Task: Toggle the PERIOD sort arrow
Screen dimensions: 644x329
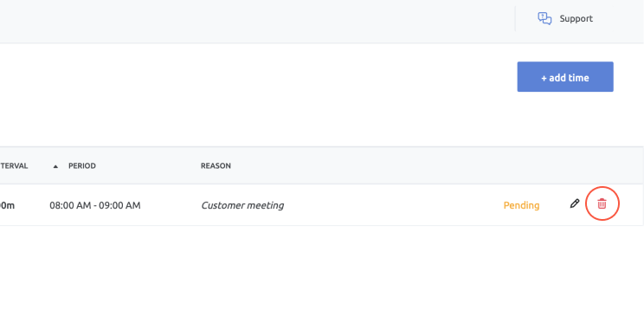Action: click(x=55, y=166)
